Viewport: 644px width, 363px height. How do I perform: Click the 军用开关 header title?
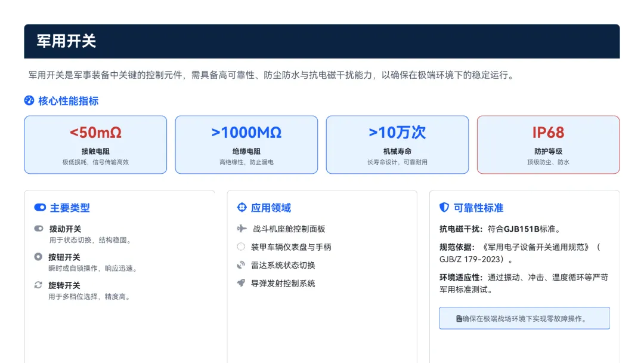(67, 41)
